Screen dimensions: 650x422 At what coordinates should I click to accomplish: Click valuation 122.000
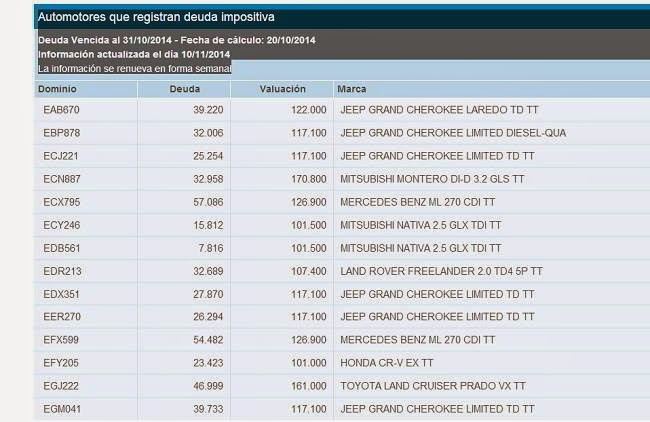[308, 110]
